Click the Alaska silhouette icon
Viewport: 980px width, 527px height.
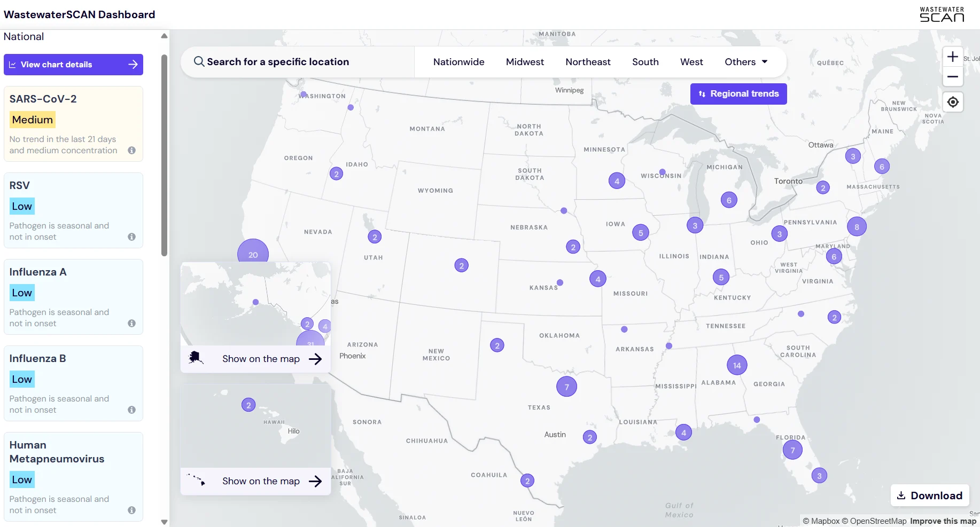coord(196,358)
